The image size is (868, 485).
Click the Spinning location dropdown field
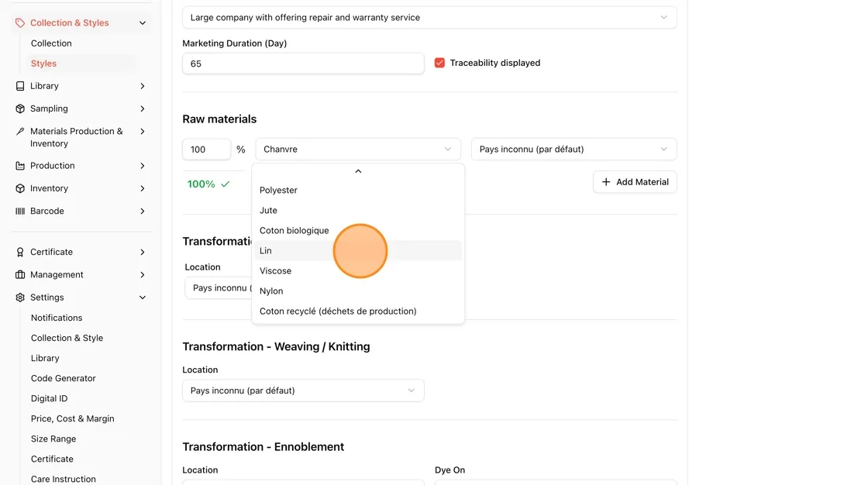pos(218,288)
